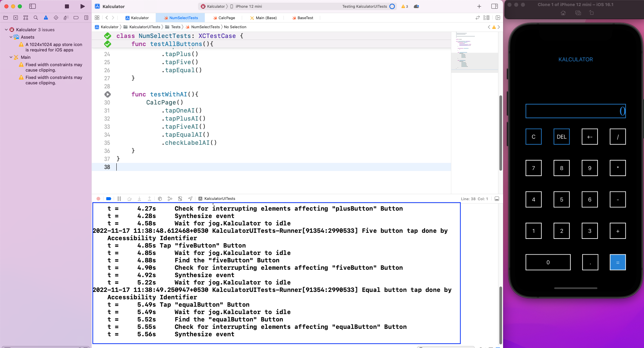Tap the blue equals button on simulator
The height and width of the screenshot is (348, 644).
(618, 262)
